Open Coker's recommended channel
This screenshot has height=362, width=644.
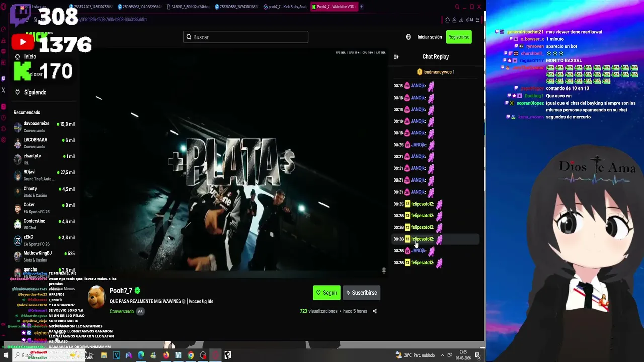[x=44, y=208]
